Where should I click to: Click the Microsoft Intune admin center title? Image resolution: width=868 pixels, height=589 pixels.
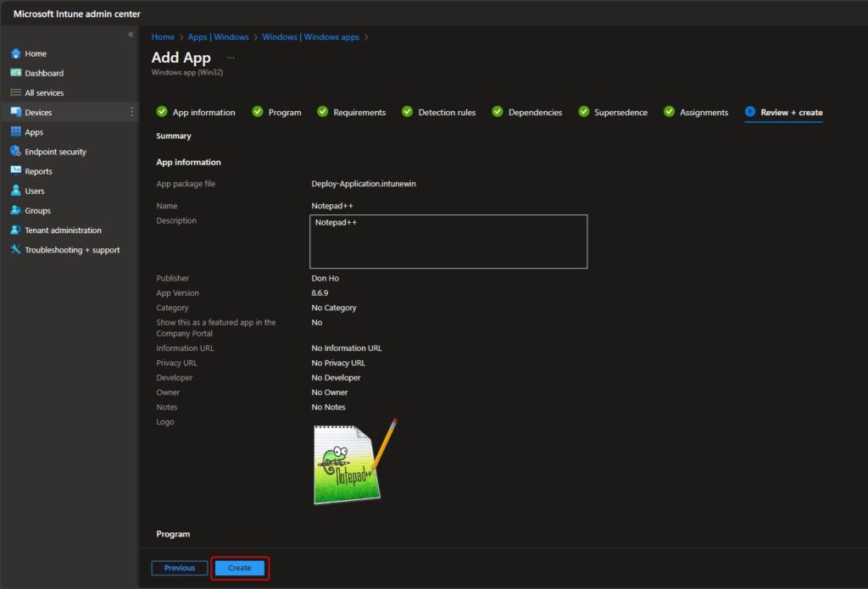[x=77, y=14]
